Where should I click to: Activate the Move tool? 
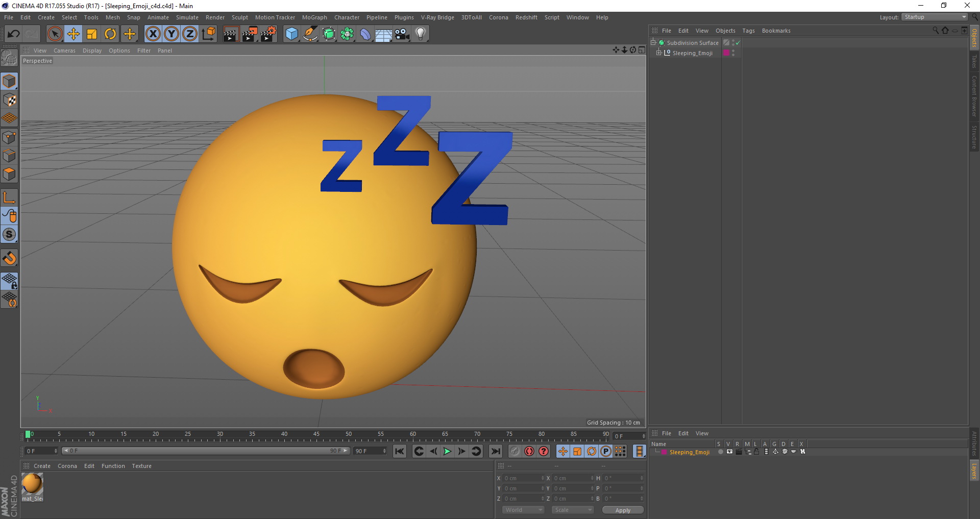73,34
